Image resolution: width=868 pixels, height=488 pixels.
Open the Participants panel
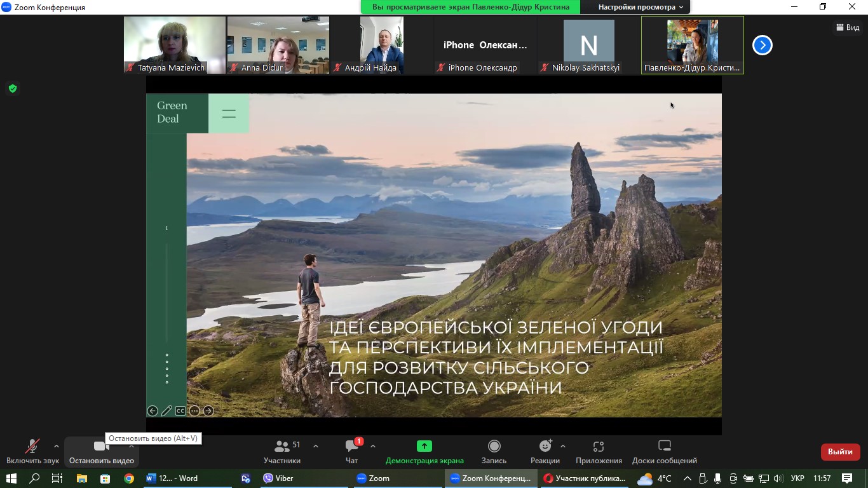[x=282, y=452]
